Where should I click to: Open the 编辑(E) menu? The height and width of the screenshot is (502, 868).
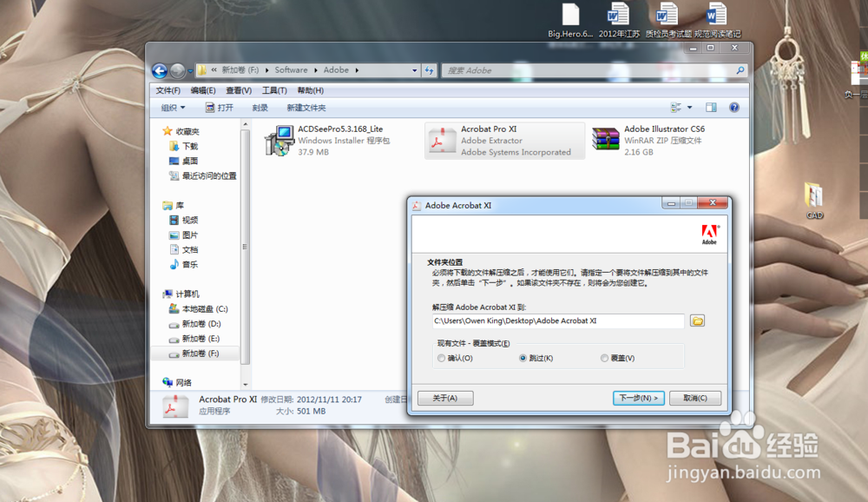[x=202, y=90]
